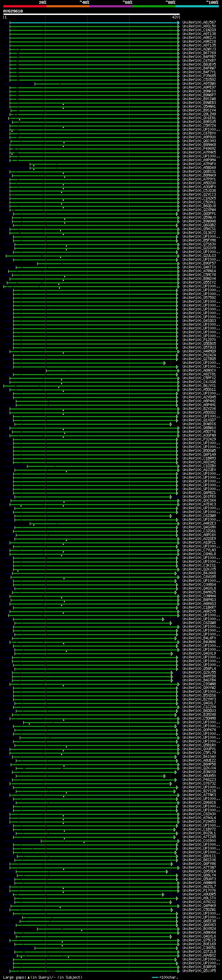The width and height of the screenshot is (222, 980).
Task: Click hit label UniRef100_Q2VCI3
Action: click(199, 194)
